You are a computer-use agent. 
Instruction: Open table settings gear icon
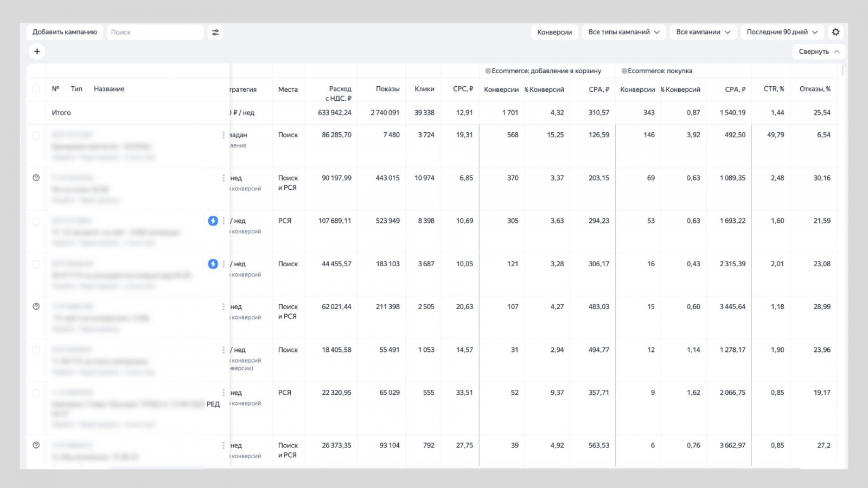click(x=835, y=32)
